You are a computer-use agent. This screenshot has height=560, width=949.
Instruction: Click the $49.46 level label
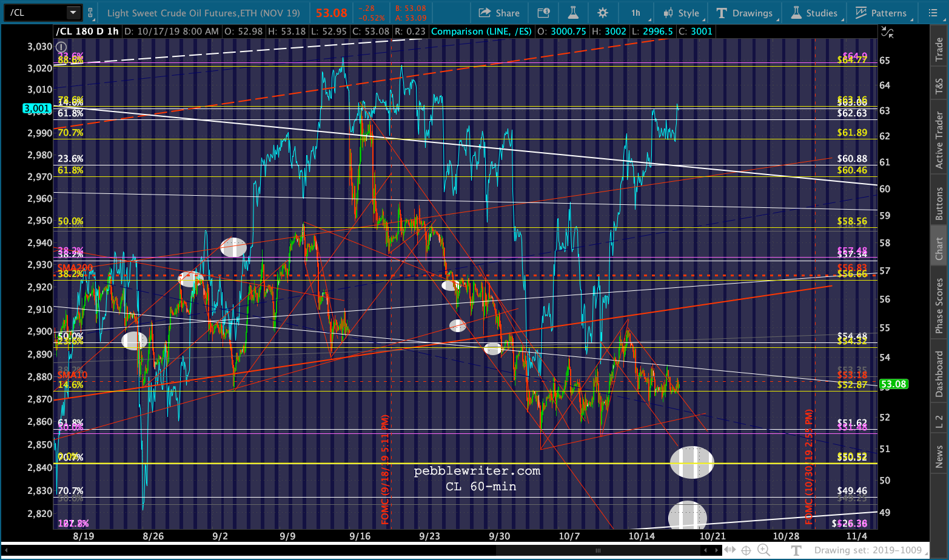point(852,491)
